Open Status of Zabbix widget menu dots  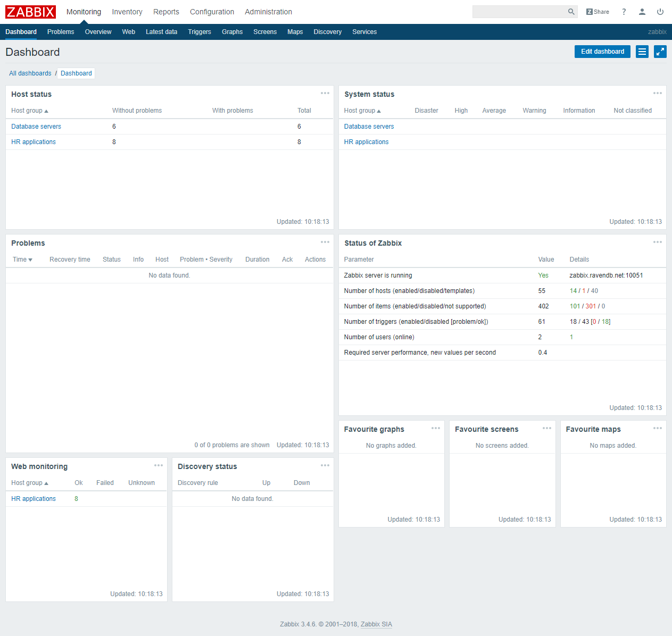[x=658, y=242]
